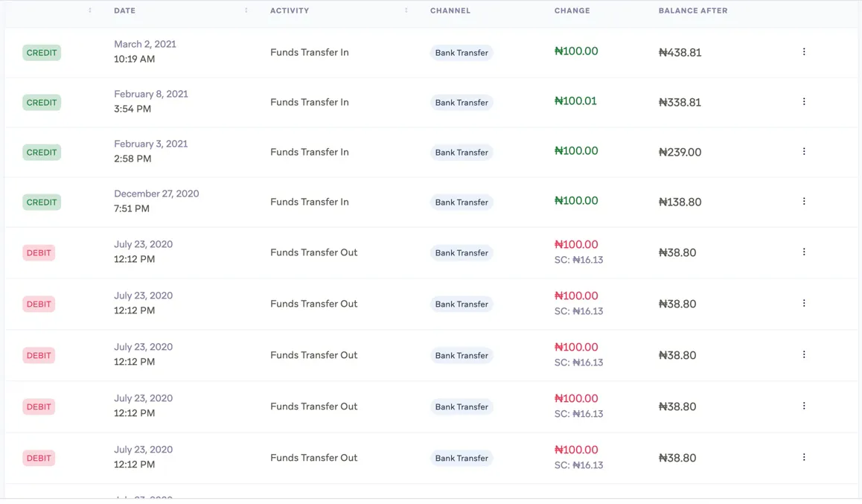Open the kebab menu on February 8, 2021 row
Image resolution: width=862 pixels, height=504 pixels.
coord(804,102)
